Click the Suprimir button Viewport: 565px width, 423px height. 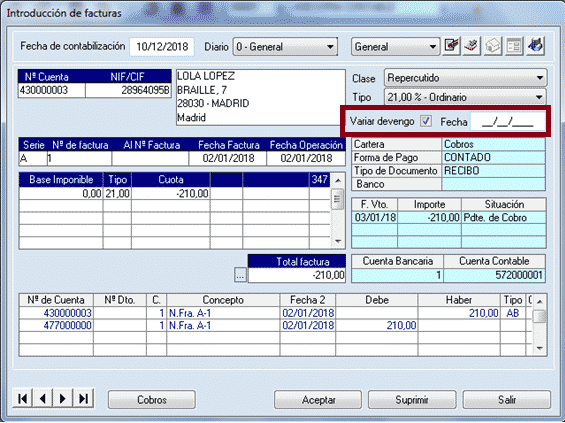(x=412, y=400)
